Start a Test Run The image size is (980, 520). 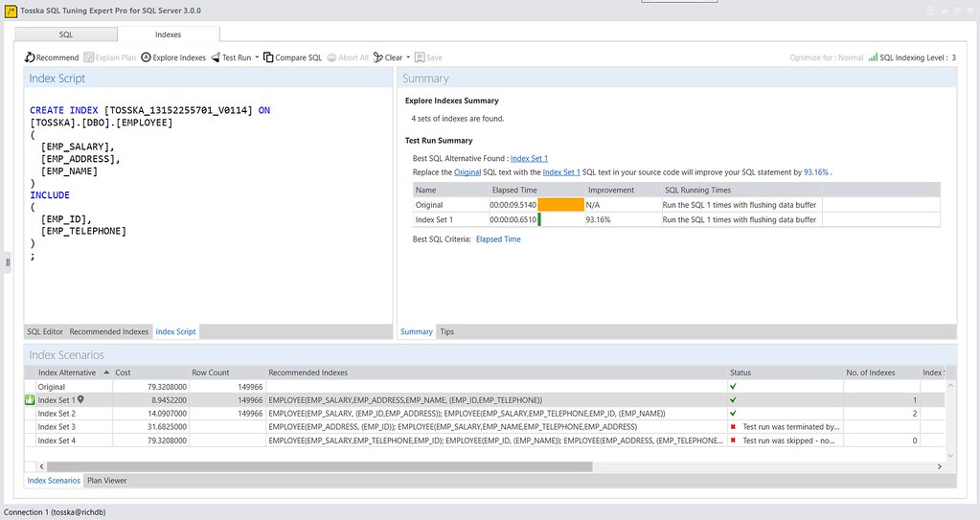tap(231, 57)
